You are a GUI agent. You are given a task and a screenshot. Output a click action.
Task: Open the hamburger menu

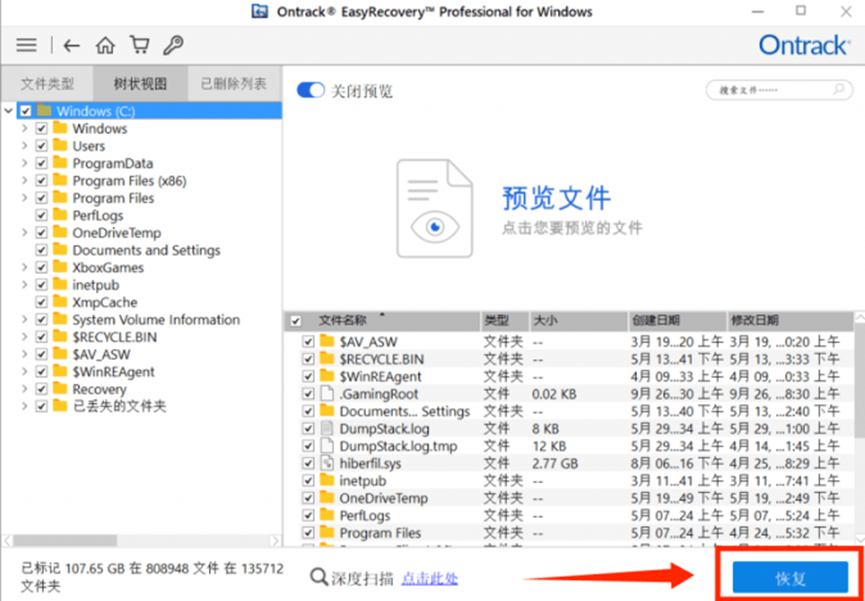(26, 45)
